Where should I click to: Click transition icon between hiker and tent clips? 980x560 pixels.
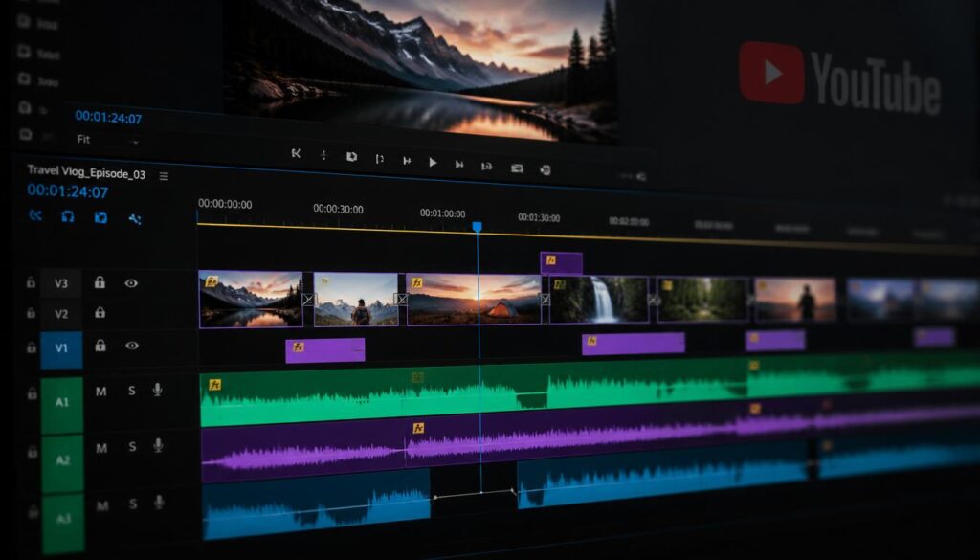(x=402, y=300)
